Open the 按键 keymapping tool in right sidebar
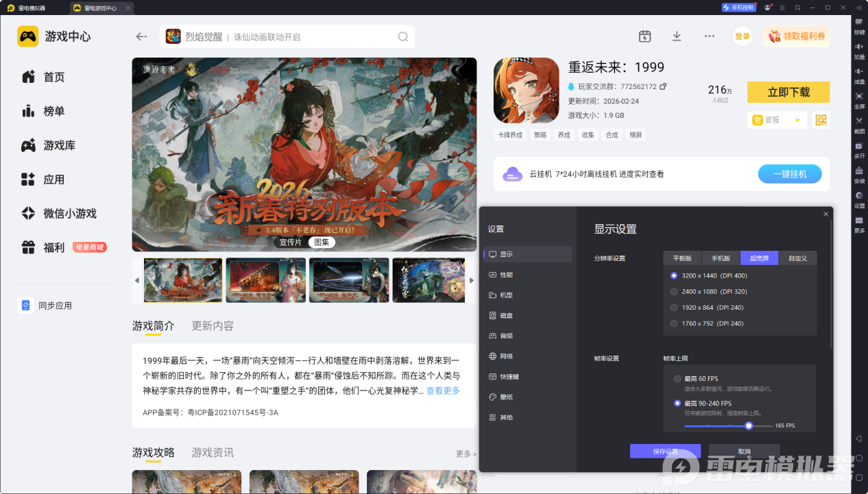The height and width of the screenshot is (494, 868). click(x=859, y=25)
